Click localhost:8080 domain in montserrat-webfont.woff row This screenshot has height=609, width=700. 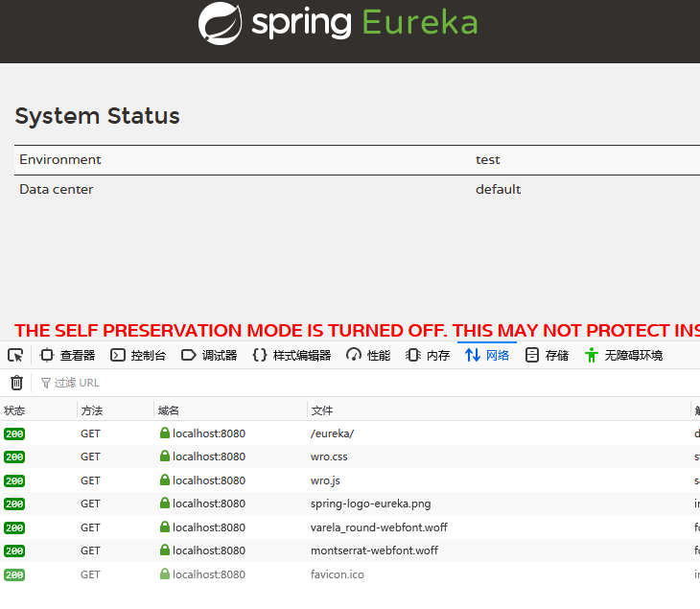tap(209, 550)
